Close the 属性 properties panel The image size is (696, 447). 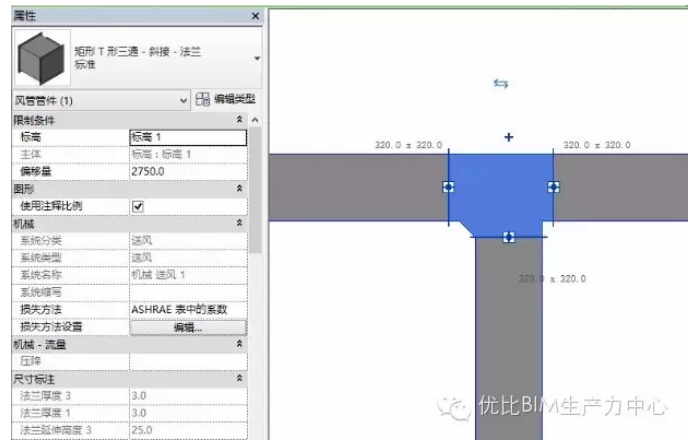click(x=255, y=17)
